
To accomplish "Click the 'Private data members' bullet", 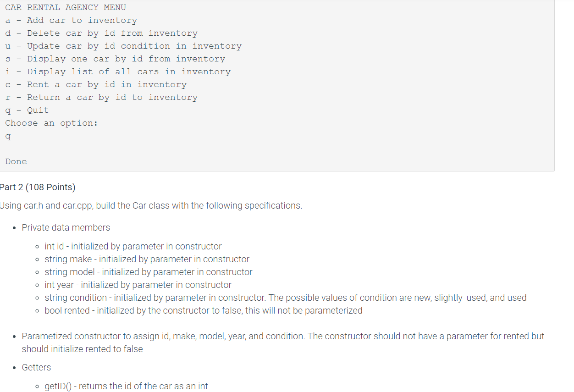I will pyautogui.click(x=66, y=227).
